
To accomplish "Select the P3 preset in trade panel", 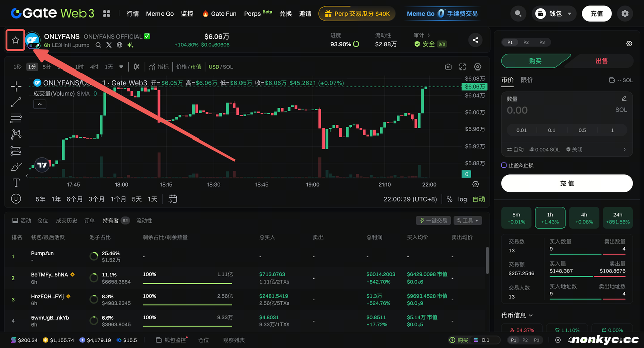I will (542, 43).
